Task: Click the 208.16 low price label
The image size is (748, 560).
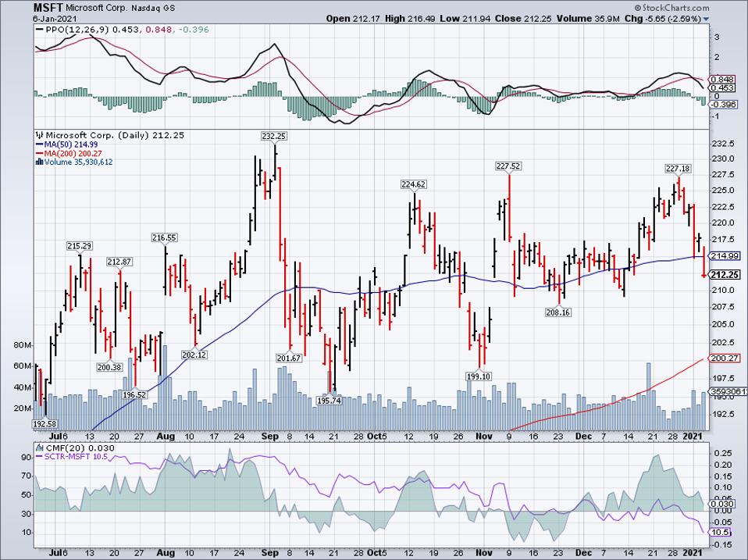Action: coord(558,312)
